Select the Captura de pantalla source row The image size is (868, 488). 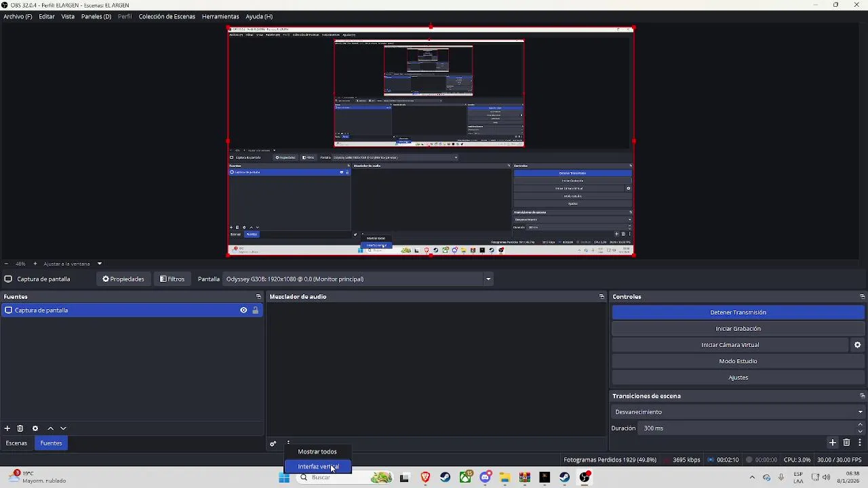click(132, 310)
